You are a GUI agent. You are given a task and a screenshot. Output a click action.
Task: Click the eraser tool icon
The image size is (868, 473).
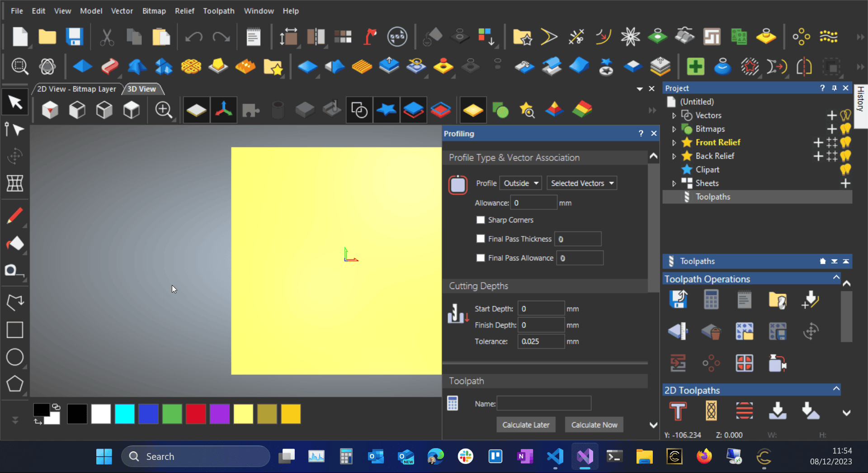(x=15, y=244)
